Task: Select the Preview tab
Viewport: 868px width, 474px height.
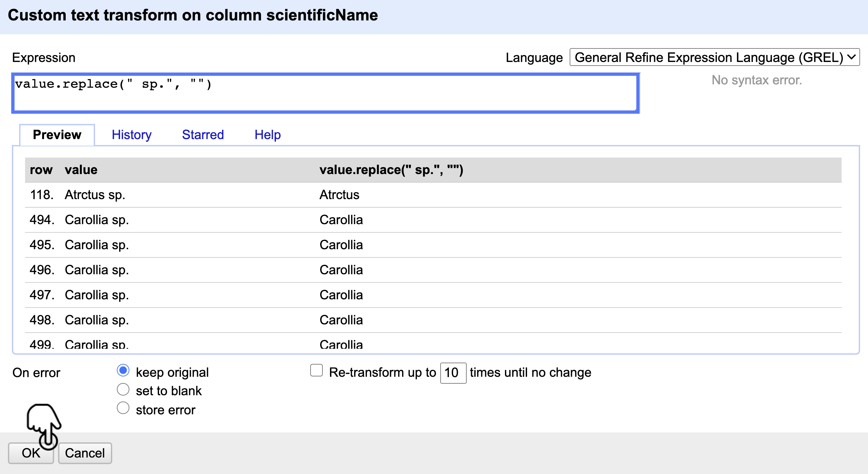Action: click(57, 135)
